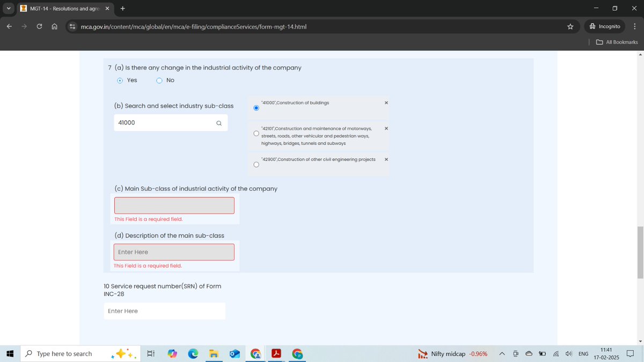This screenshot has height=362, width=644.
Task: Open the volume speaker icon
Action: [568, 354]
